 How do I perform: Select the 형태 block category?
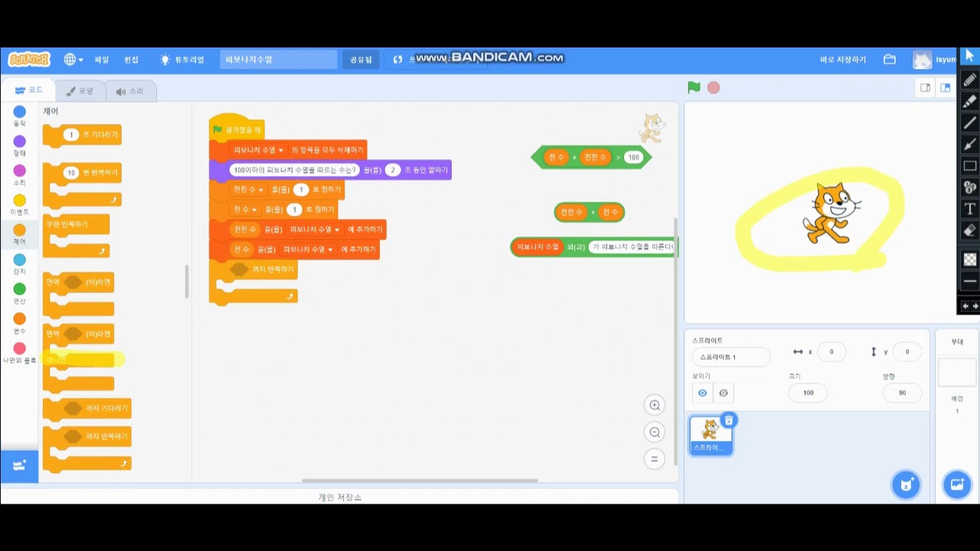(19, 146)
